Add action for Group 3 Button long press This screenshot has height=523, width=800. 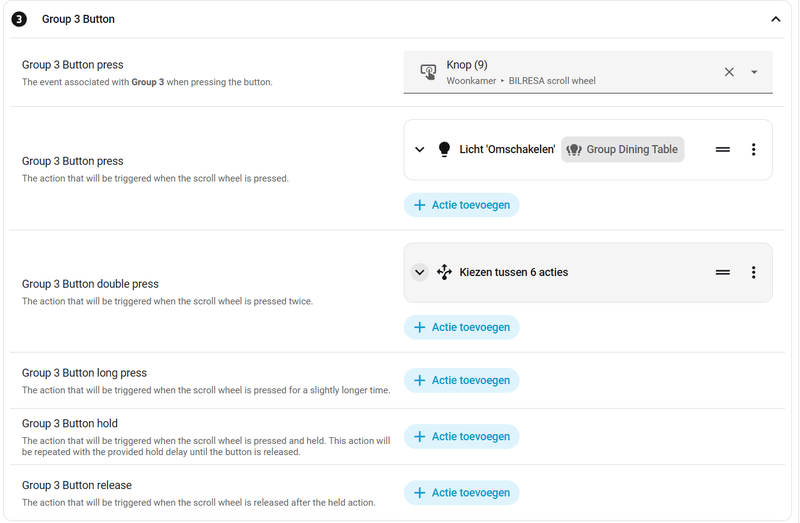tap(461, 380)
